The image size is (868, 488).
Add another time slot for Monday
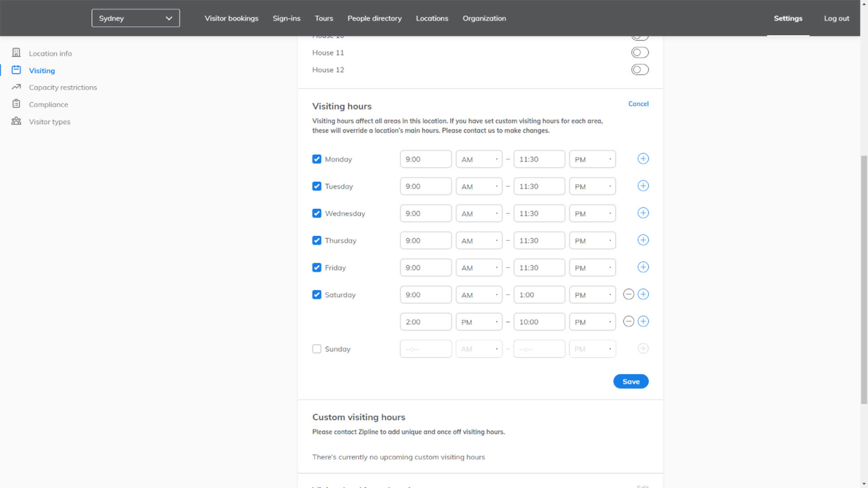coord(643,159)
